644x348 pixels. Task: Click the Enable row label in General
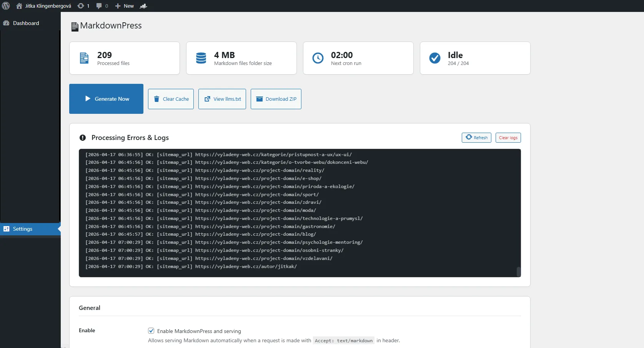tap(87, 330)
